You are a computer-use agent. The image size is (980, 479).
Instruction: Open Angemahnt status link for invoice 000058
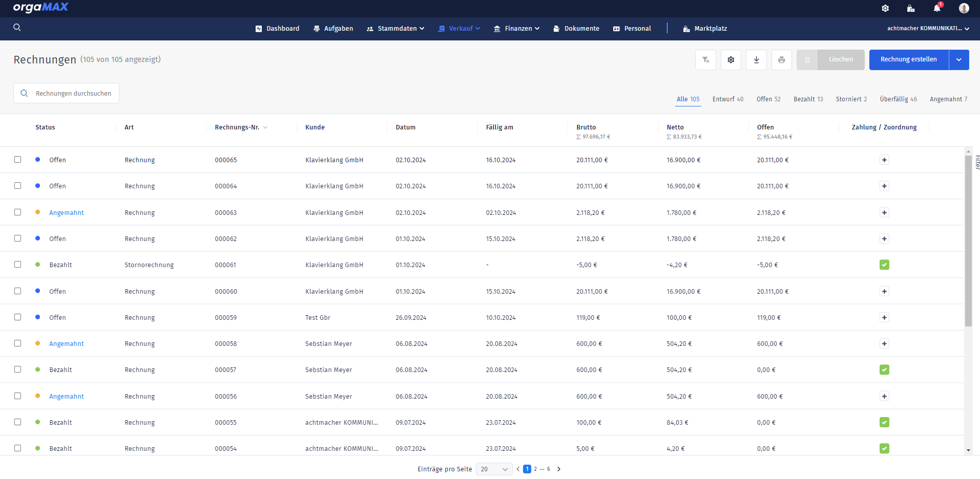click(67, 344)
